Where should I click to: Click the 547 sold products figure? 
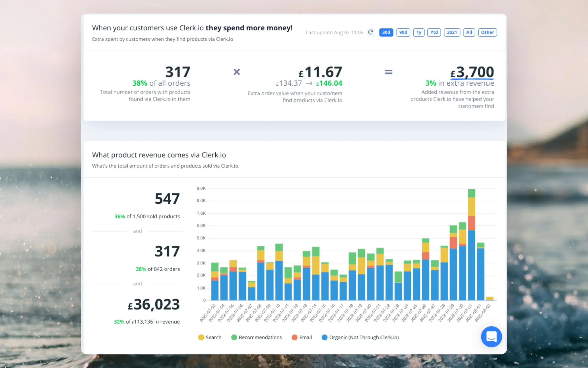coord(167,199)
